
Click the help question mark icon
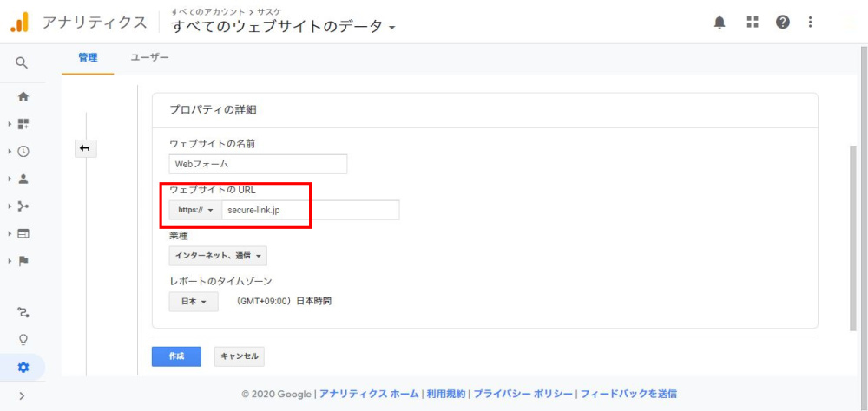point(783,23)
